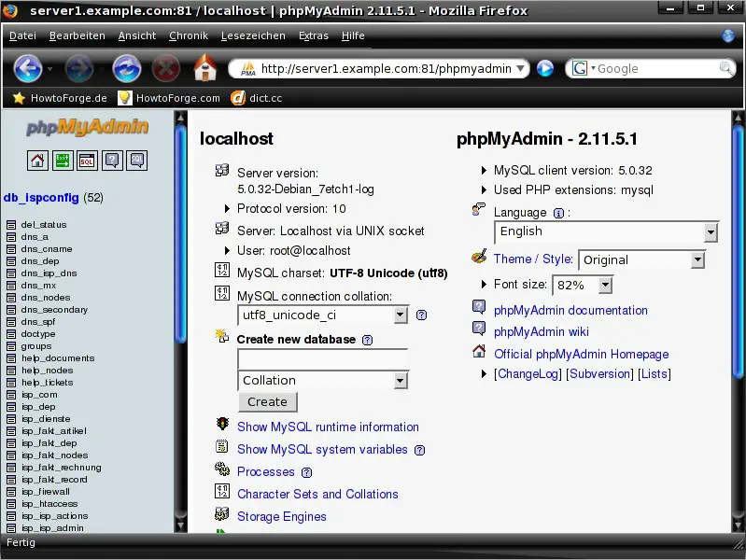Open the Bearbeiten menu

coord(77,35)
